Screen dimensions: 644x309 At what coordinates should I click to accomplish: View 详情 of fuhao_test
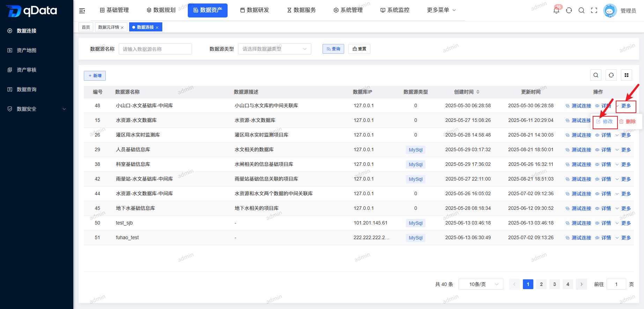tap(603, 238)
